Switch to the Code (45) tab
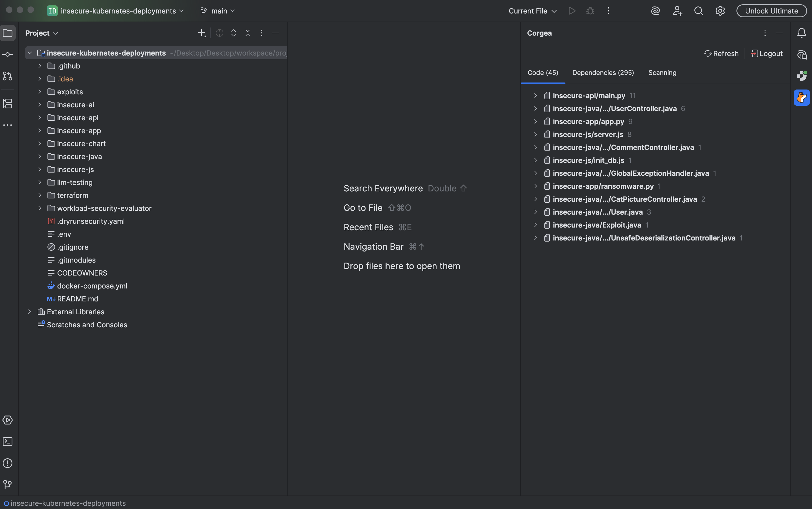The height and width of the screenshot is (509, 812). tap(543, 73)
